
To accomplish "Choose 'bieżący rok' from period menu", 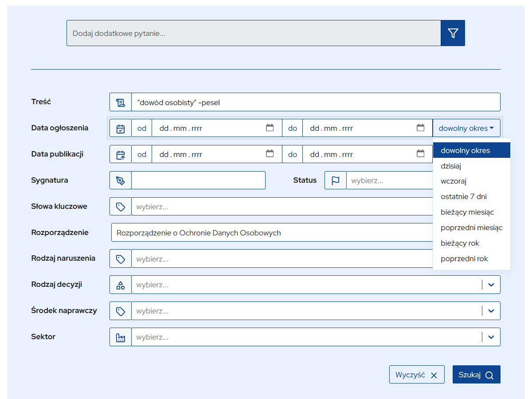I will [x=472, y=243].
